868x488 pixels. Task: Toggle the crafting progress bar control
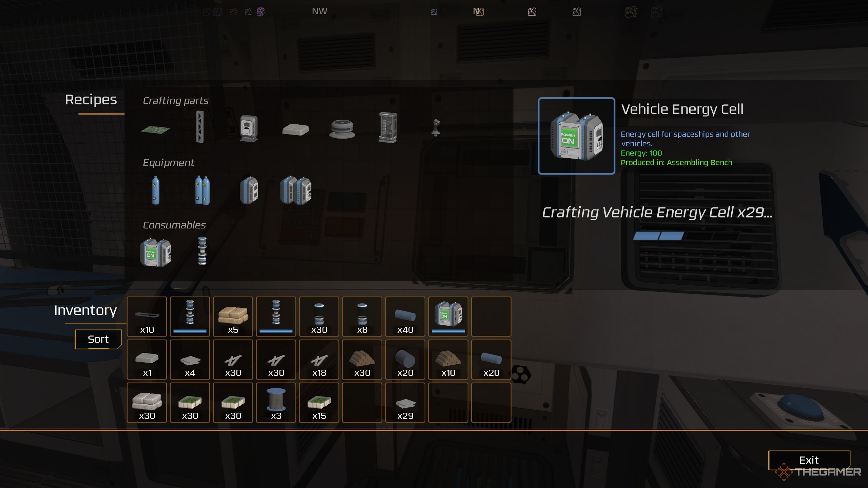pyautogui.click(x=656, y=237)
